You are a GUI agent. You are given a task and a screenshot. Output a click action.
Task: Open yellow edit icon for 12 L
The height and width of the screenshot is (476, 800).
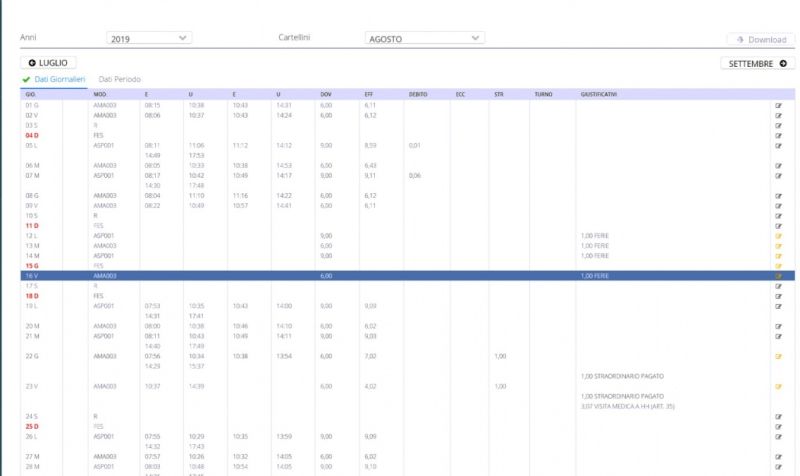coord(778,236)
